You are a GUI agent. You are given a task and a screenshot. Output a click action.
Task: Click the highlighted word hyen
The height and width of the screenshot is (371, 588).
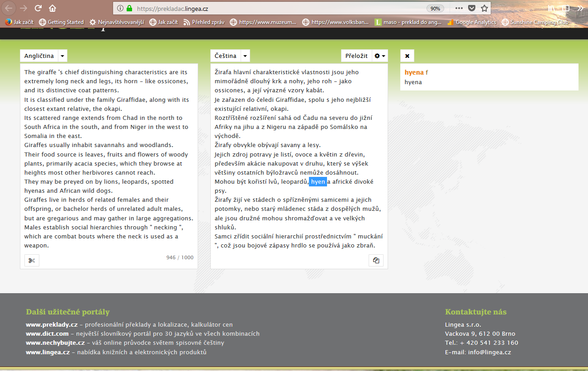pyautogui.click(x=318, y=181)
